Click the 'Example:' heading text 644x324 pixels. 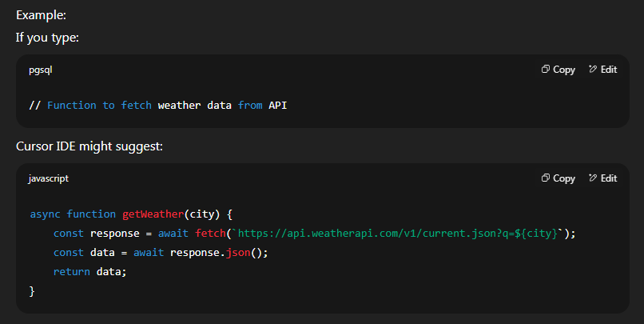pyautogui.click(x=41, y=15)
